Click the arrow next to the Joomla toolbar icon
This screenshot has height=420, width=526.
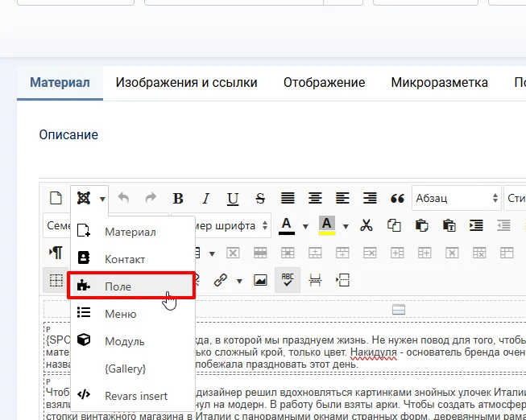click(x=102, y=199)
